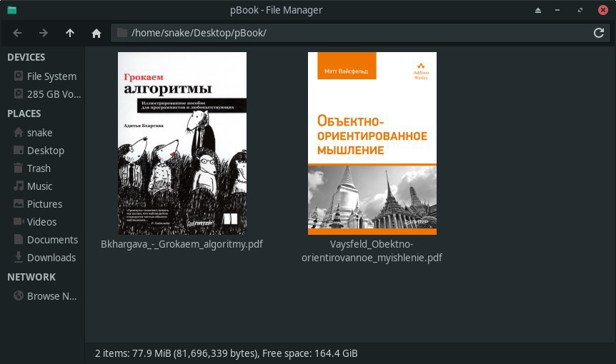Click the DEVICES section header
The image size is (616, 364).
pyautogui.click(x=26, y=57)
